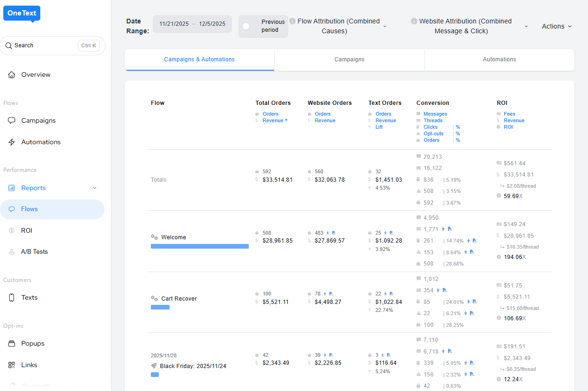Click the Campaigns speech bubble icon
Viewport: 588px width, 391px height.
[12, 121]
